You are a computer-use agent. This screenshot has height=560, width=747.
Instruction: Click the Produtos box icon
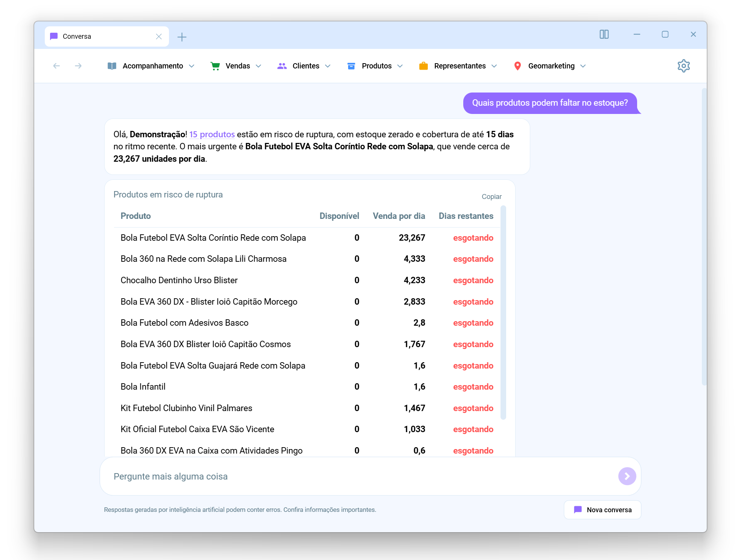(x=351, y=66)
